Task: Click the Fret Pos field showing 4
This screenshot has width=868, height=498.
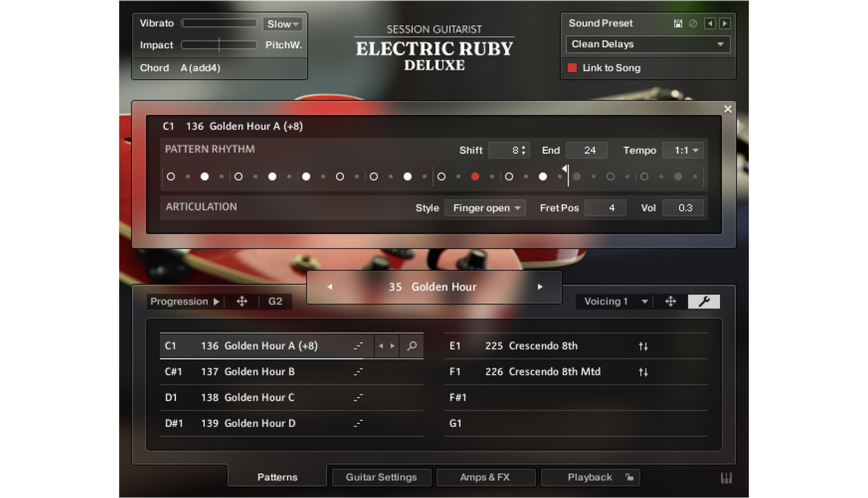Action: pos(605,208)
